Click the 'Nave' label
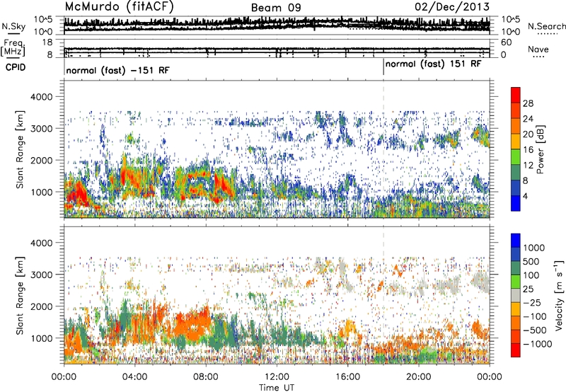This screenshot has height=392, width=566. coord(538,49)
